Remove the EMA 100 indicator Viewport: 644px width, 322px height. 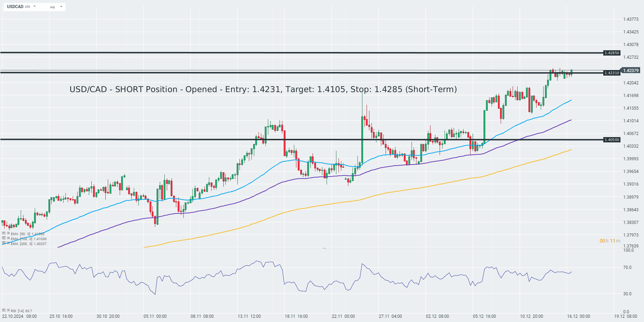[x=8, y=238]
